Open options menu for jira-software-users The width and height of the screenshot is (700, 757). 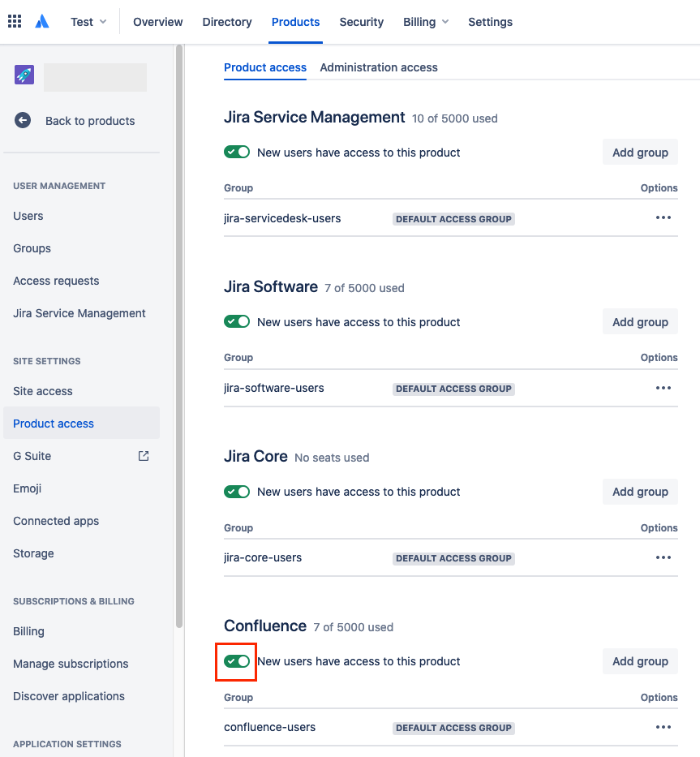click(x=663, y=388)
